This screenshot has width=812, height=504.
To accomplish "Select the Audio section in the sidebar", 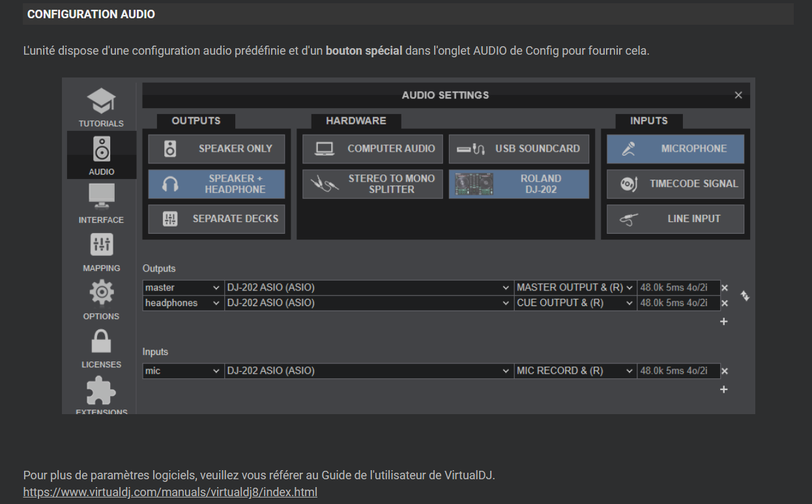I will click(x=101, y=155).
